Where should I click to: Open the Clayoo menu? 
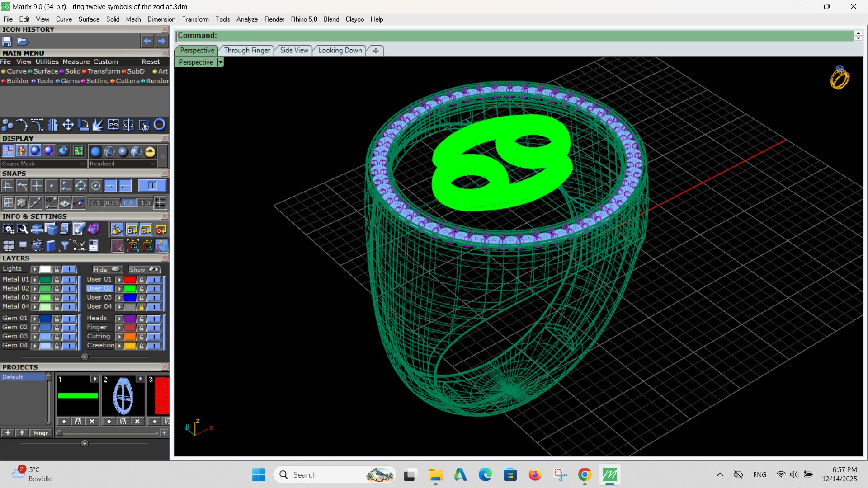tap(354, 19)
